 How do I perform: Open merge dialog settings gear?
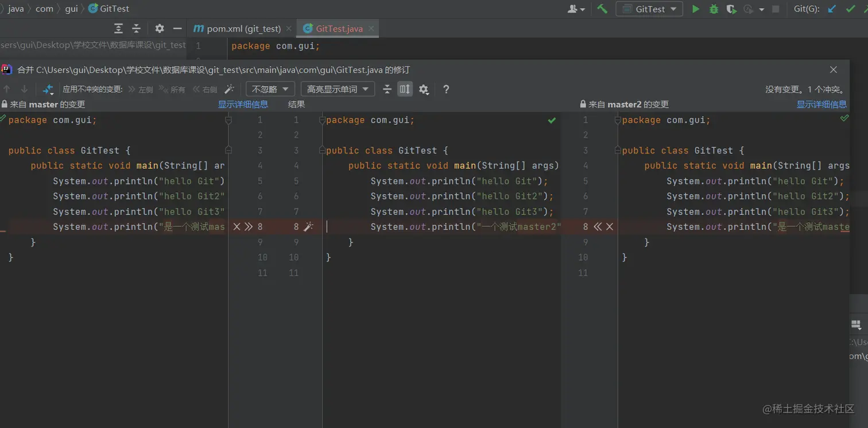(424, 89)
